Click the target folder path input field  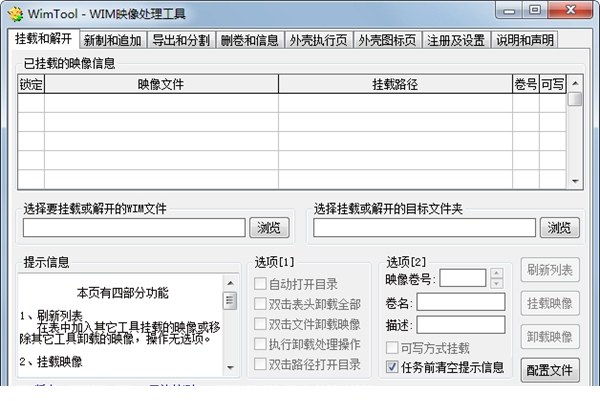(424, 228)
